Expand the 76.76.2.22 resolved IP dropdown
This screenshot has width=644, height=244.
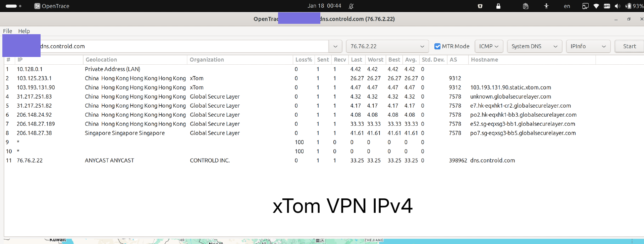pos(387,46)
